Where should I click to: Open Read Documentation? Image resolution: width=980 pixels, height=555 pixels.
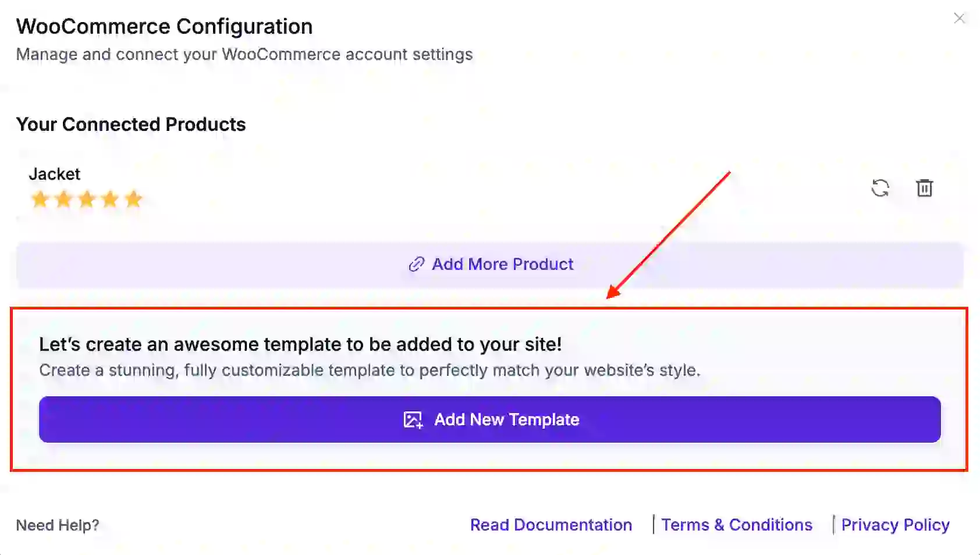[x=551, y=525]
